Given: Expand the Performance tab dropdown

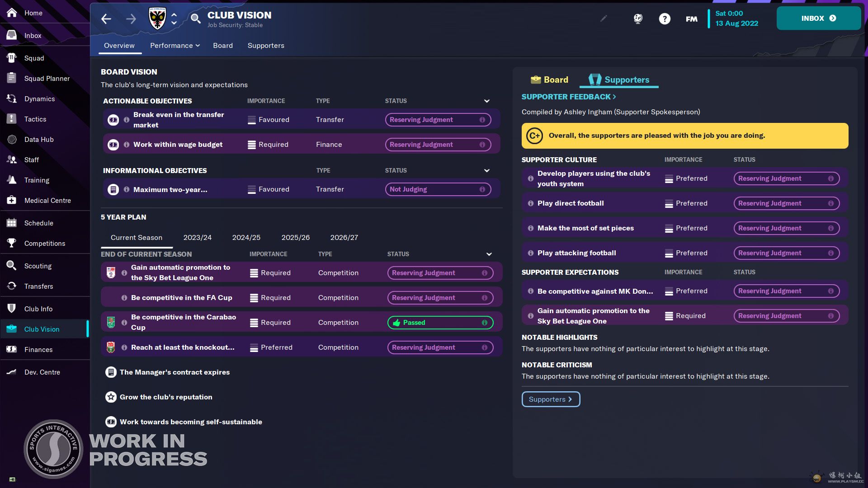Looking at the screenshot, I should [175, 46].
